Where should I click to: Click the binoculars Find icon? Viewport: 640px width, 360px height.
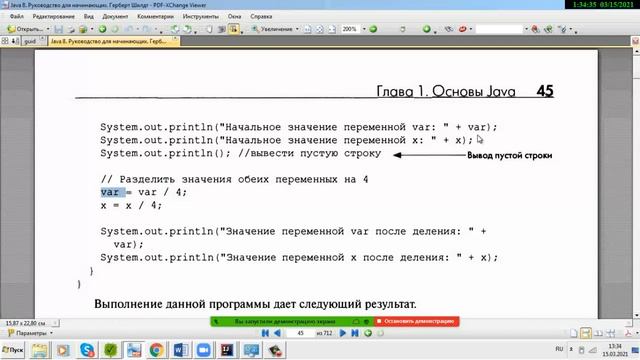coord(449,29)
